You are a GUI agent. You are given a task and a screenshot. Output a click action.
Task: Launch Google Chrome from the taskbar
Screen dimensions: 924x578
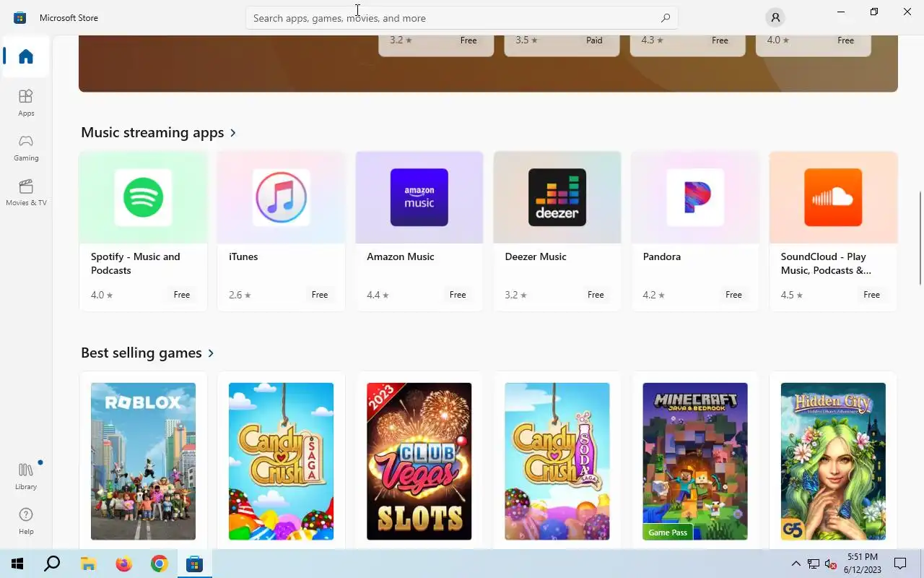pyautogui.click(x=159, y=564)
